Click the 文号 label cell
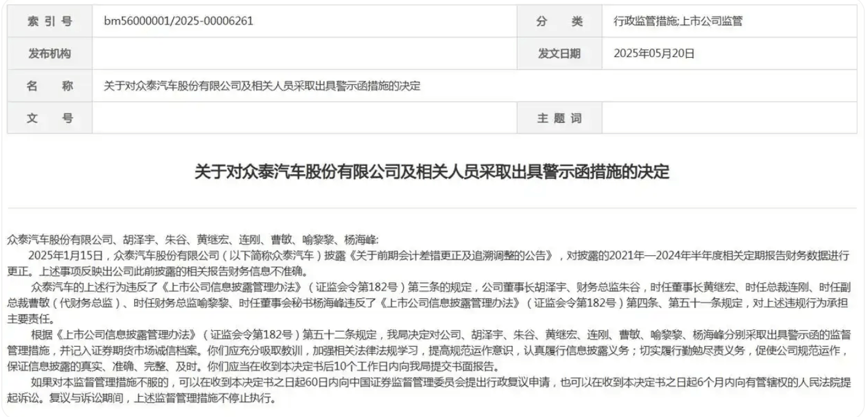Screen dimensions: 868x417 [50, 117]
